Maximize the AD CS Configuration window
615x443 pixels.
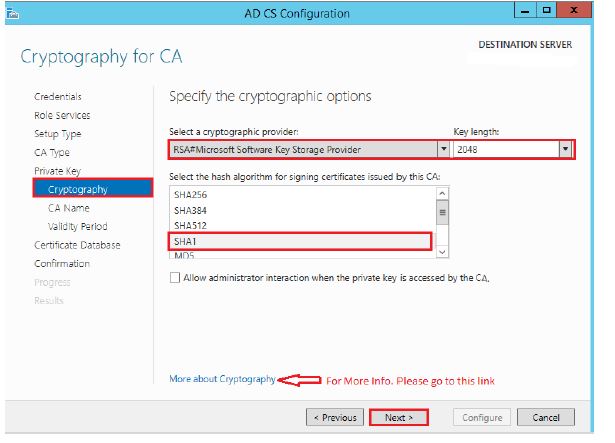[x=546, y=11]
